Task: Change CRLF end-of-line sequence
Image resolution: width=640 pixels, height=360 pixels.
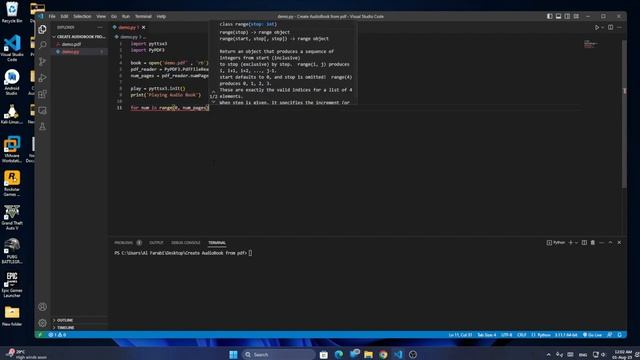Action: tap(522, 335)
